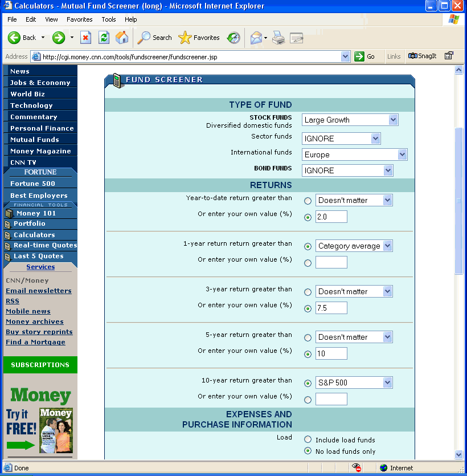Click the 1-year custom value input field
The width and height of the screenshot is (467, 476).
click(331, 262)
